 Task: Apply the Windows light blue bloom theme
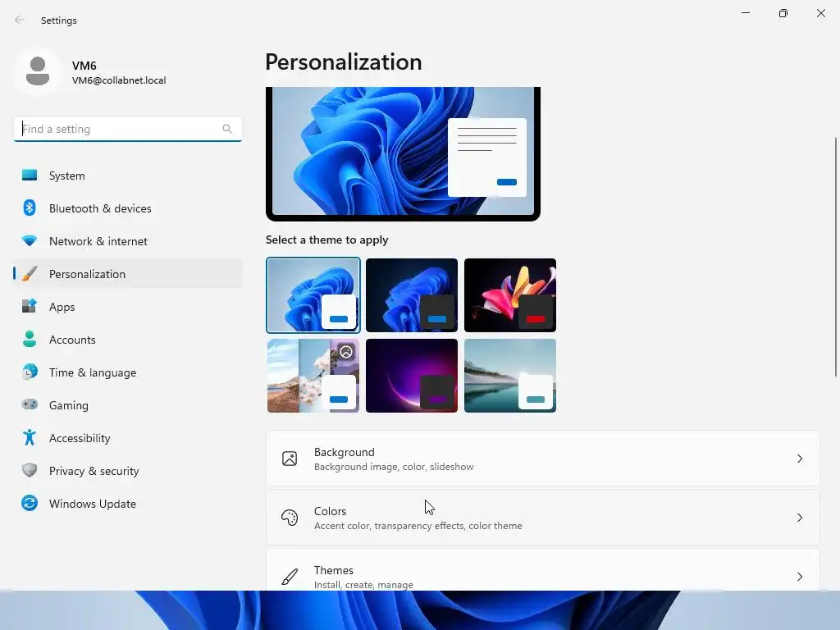pos(313,295)
